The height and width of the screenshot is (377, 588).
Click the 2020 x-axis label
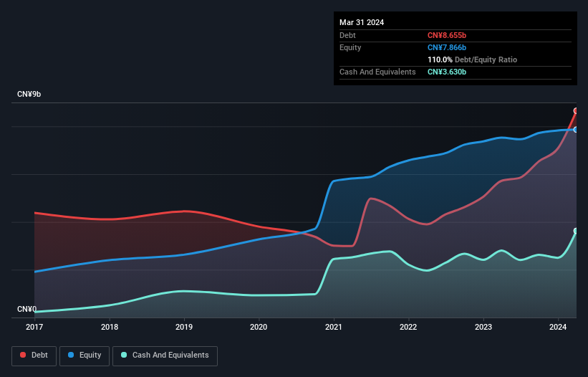coord(259,327)
